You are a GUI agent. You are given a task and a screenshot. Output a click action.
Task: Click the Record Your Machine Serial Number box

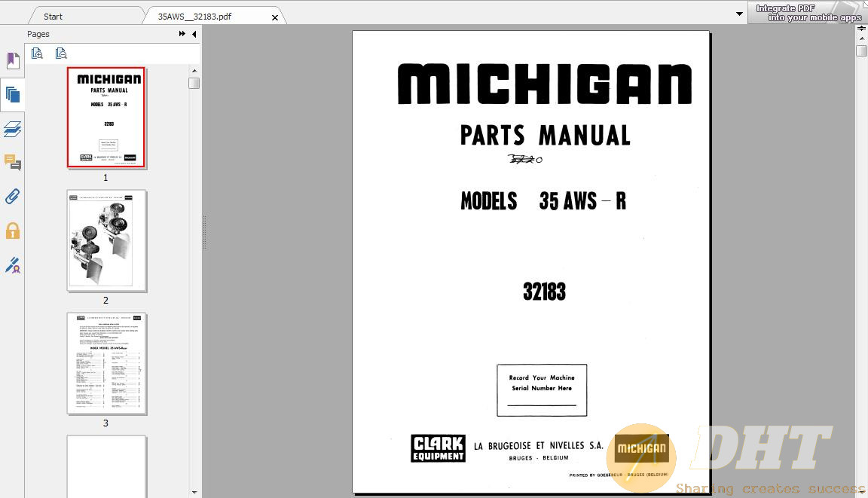[x=542, y=390]
